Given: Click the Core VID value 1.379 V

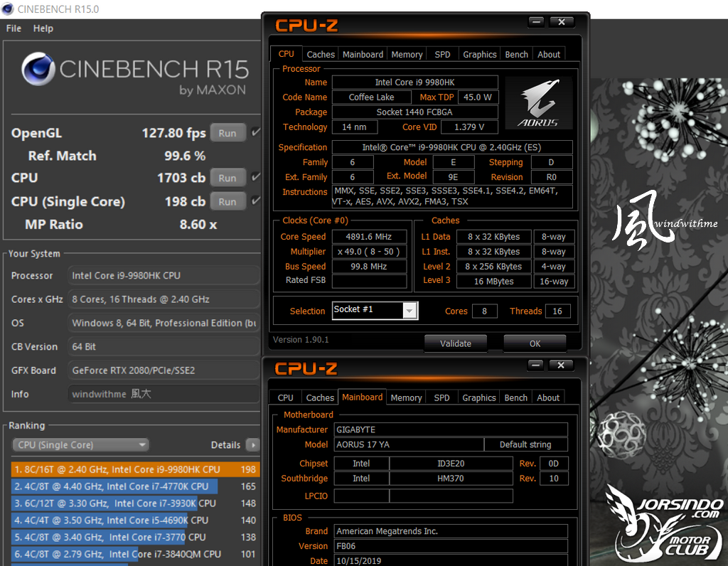Looking at the screenshot, I should (x=469, y=127).
